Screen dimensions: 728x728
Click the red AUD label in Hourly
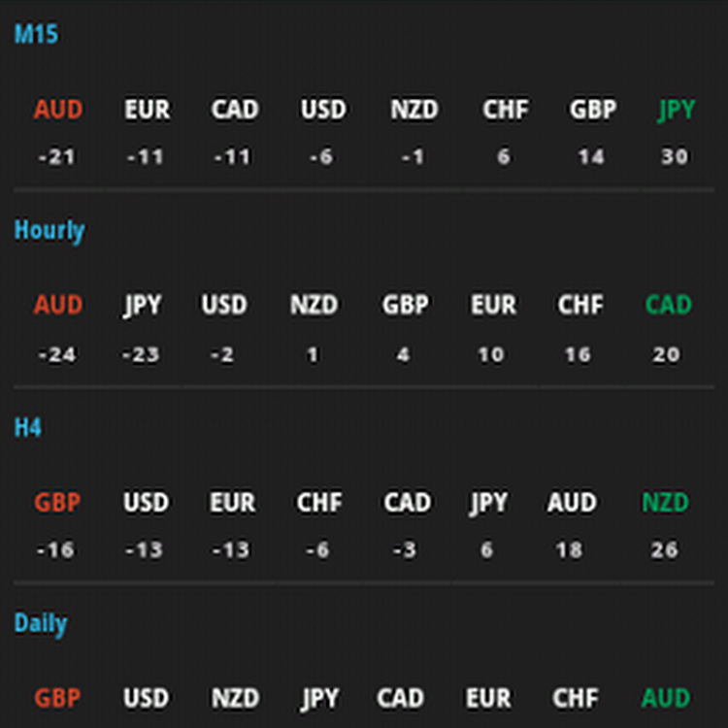pyautogui.click(x=57, y=306)
